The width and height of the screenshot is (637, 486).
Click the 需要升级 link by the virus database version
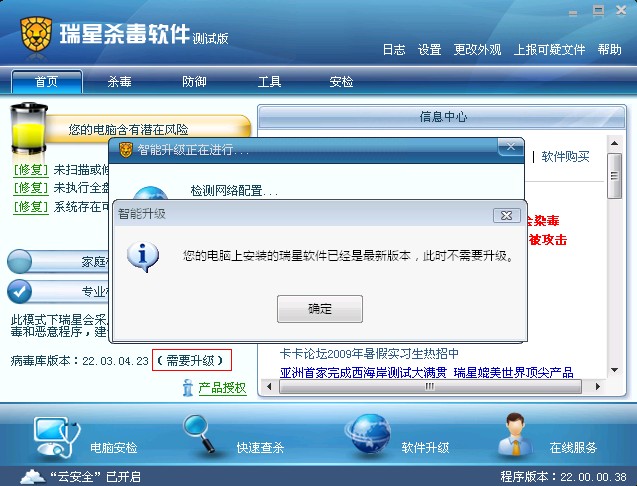tap(192, 360)
